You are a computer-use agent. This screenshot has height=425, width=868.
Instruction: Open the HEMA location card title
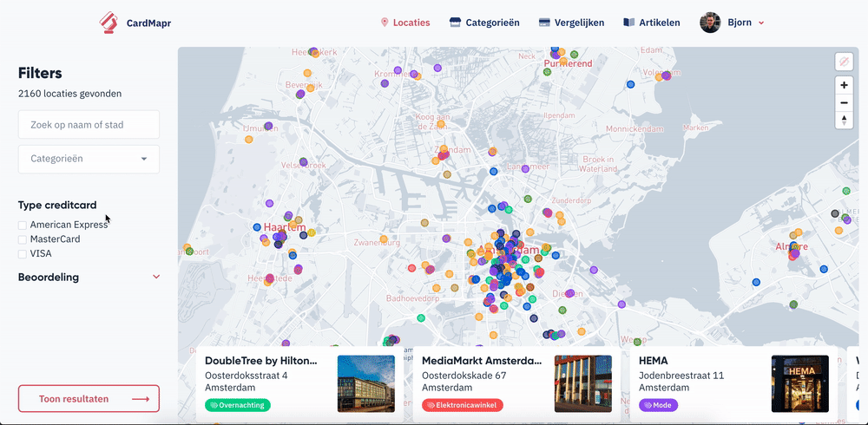pos(654,361)
